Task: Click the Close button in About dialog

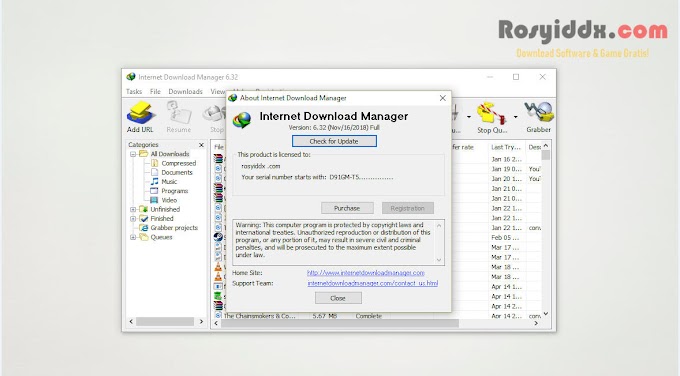Action: click(338, 298)
